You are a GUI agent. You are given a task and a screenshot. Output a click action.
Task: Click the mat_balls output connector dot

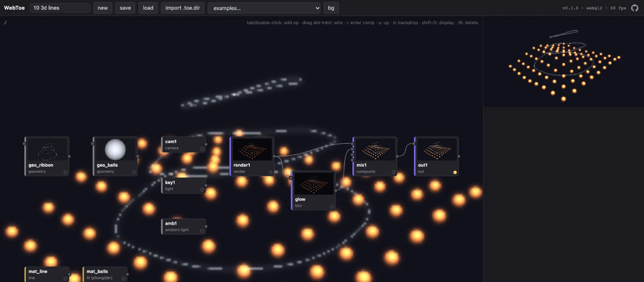tap(128, 274)
